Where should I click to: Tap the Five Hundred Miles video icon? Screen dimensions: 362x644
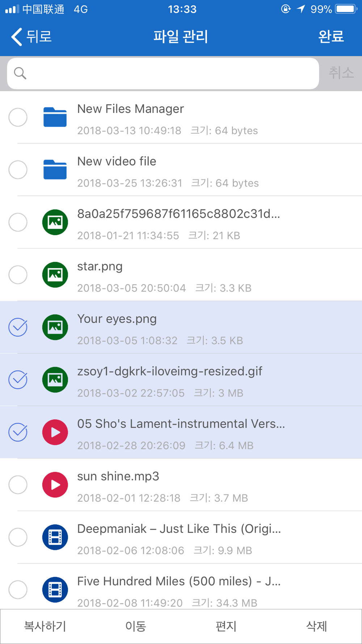(55, 590)
